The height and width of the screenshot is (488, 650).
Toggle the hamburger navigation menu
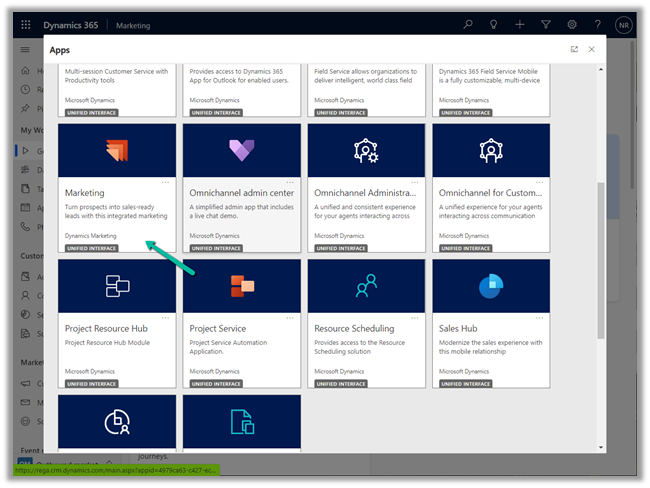coord(25,49)
